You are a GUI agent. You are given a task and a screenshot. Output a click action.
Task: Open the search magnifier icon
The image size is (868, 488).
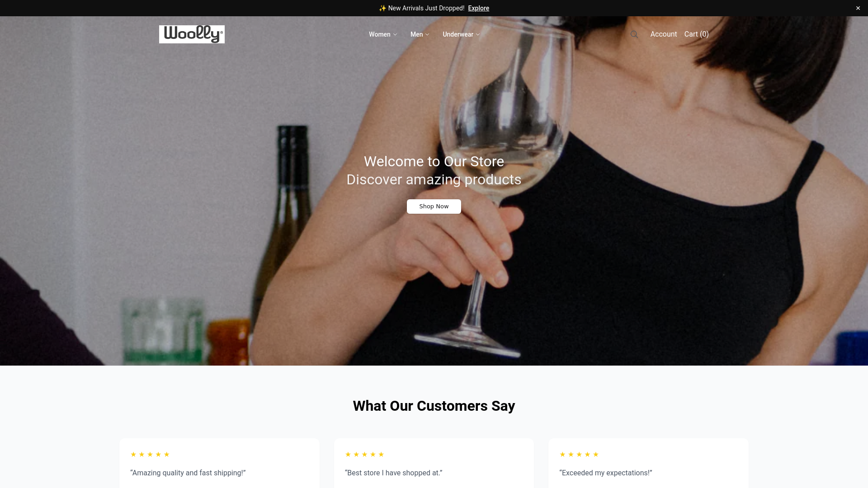point(634,34)
